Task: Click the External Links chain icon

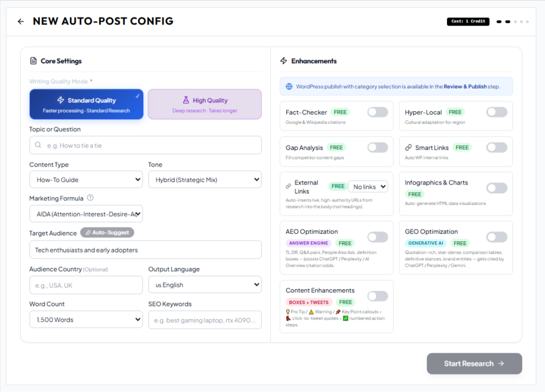Action: [x=288, y=186]
